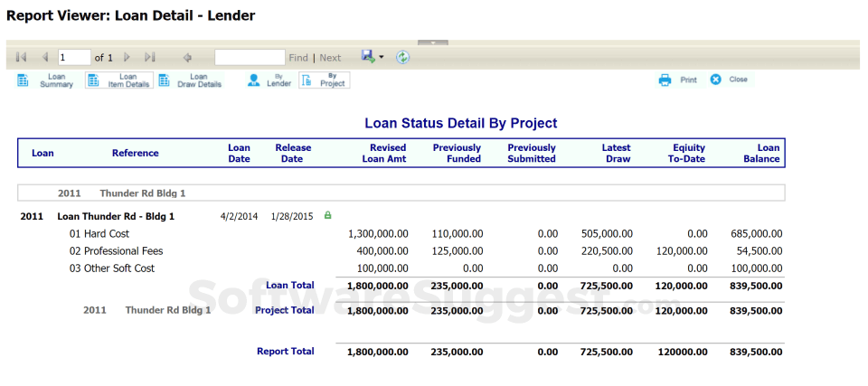Close the report viewer

point(730,80)
